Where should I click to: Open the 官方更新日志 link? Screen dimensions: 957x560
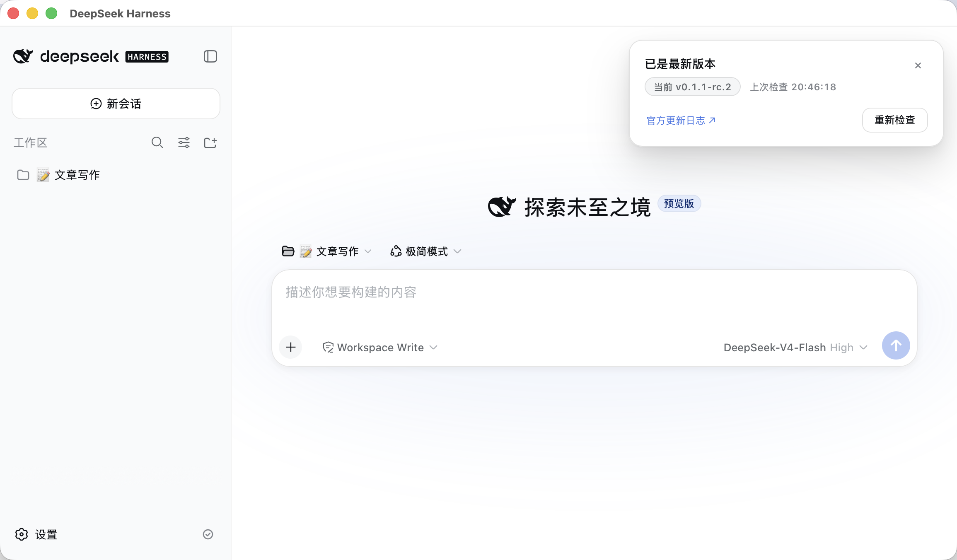[681, 121]
